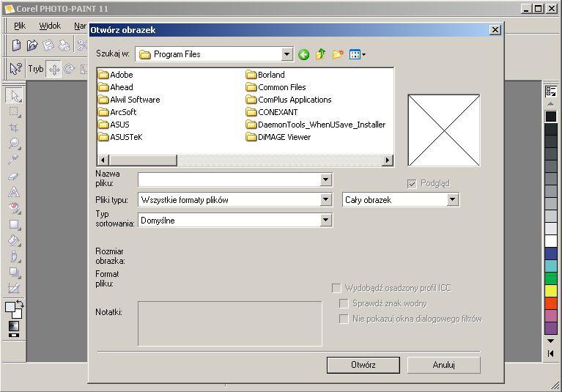Pick the red-orange color swatch
The height and width of the screenshot is (392, 562).
tap(551, 303)
